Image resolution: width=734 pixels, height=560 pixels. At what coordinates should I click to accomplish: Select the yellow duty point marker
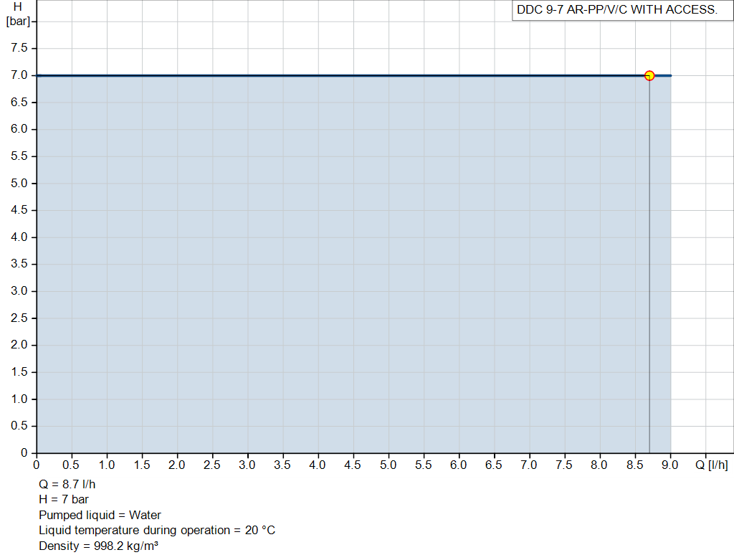tap(649, 75)
